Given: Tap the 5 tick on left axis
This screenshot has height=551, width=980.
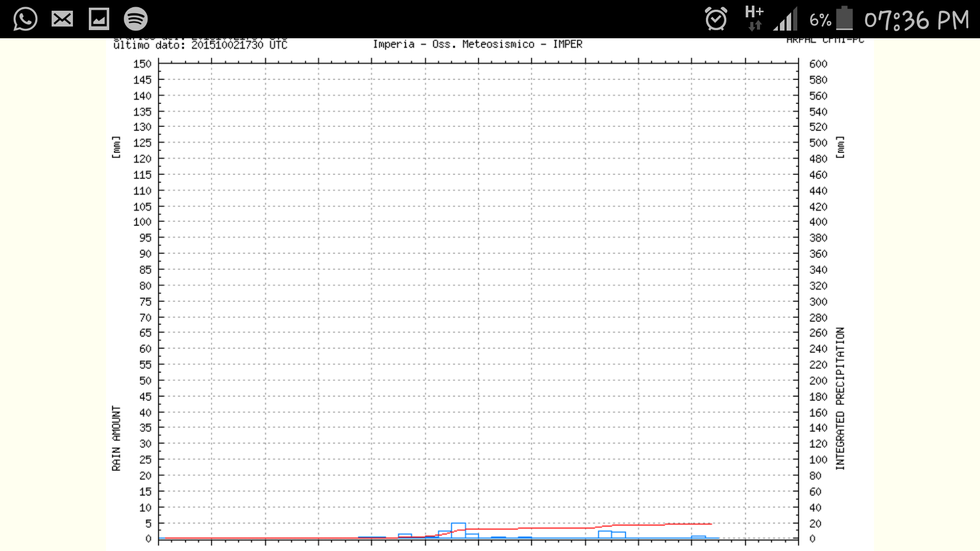Looking at the screenshot, I should (149, 523).
